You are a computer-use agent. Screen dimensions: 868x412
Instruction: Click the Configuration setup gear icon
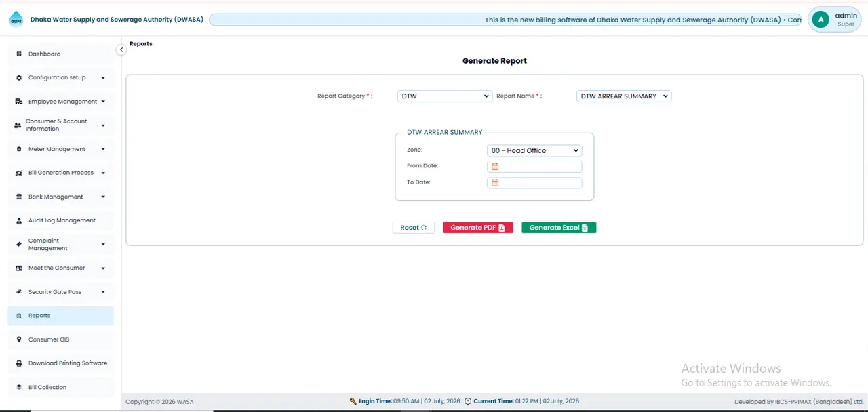(x=19, y=78)
